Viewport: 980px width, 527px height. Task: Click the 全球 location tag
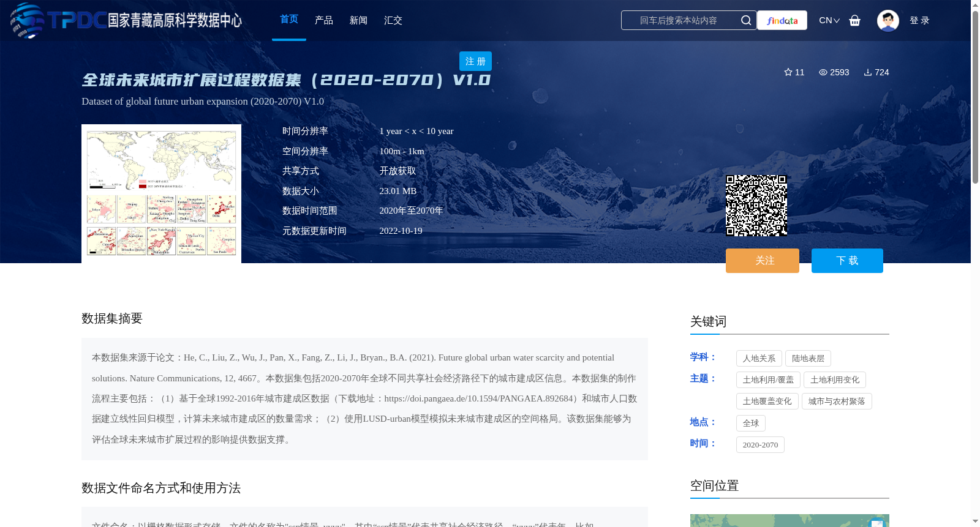(x=751, y=423)
